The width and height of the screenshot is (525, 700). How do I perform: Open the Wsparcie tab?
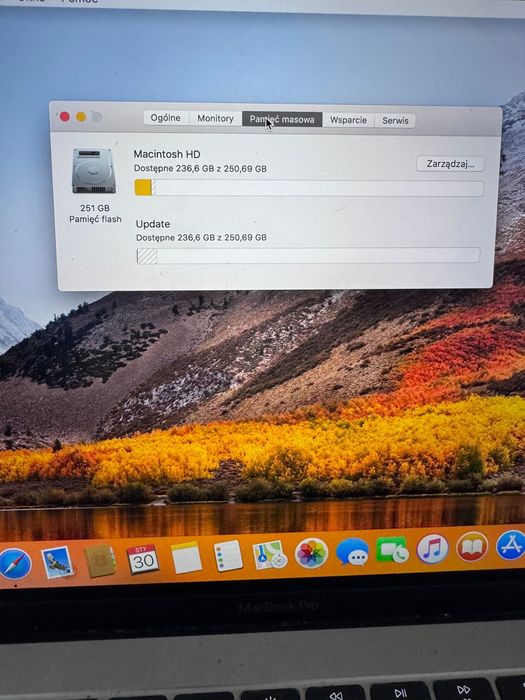(348, 120)
